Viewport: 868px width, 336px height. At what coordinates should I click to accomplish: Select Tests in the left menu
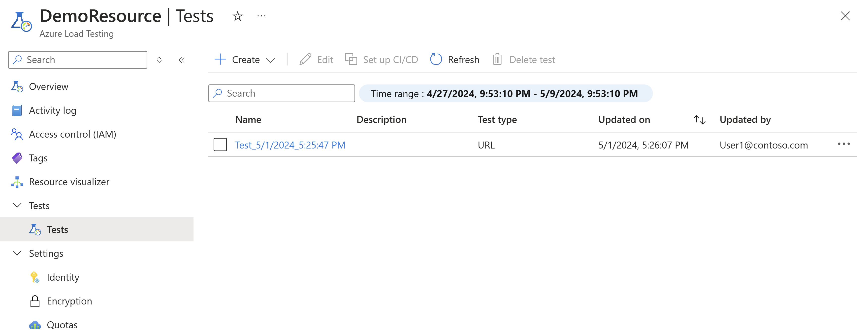(x=58, y=229)
